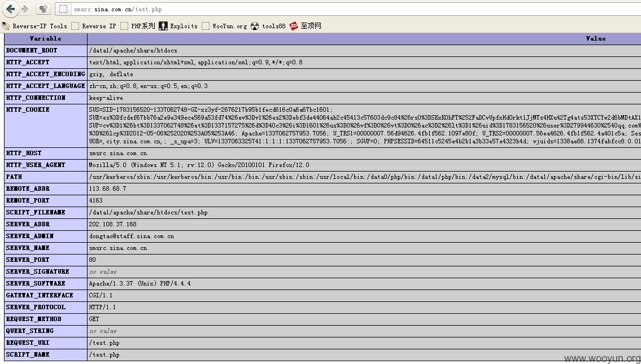
Task: Select the HTTP_CONNECTION variable cell
Action: pos(46,98)
